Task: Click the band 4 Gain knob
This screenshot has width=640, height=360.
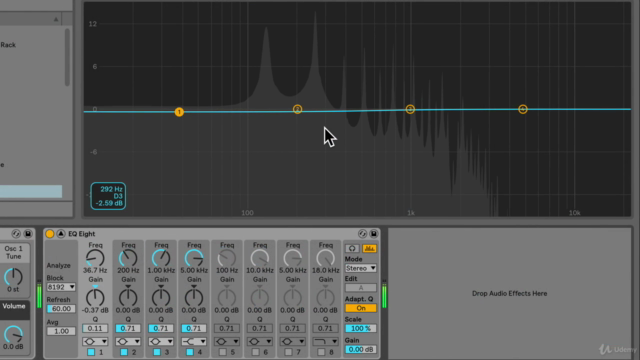Action: pyautogui.click(x=194, y=298)
